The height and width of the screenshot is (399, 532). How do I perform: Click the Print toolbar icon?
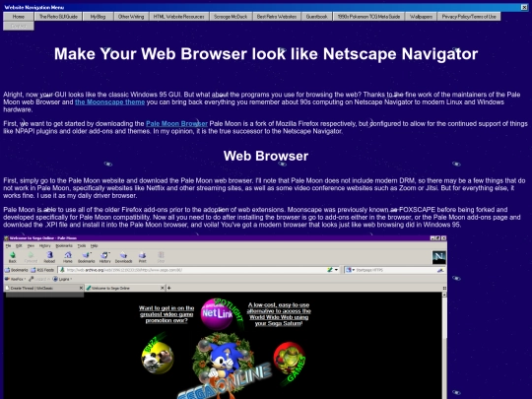point(143,255)
